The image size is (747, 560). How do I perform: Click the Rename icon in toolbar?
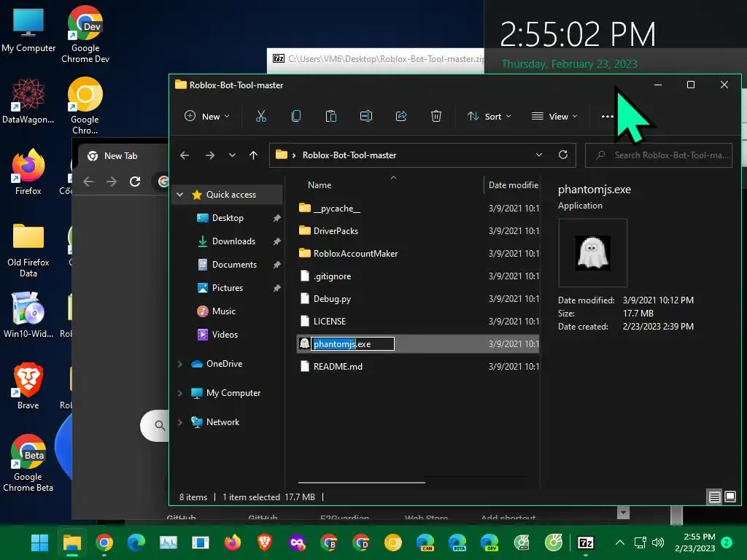coord(366,116)
